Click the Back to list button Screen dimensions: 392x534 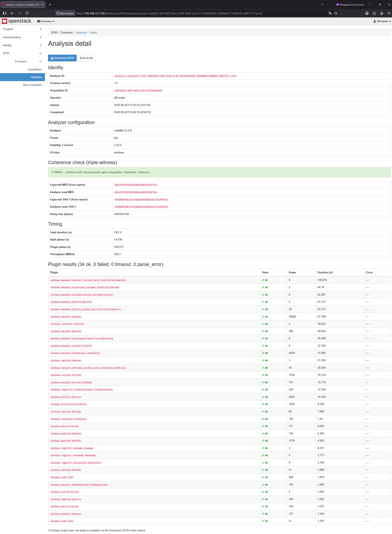tap(86, 58)
